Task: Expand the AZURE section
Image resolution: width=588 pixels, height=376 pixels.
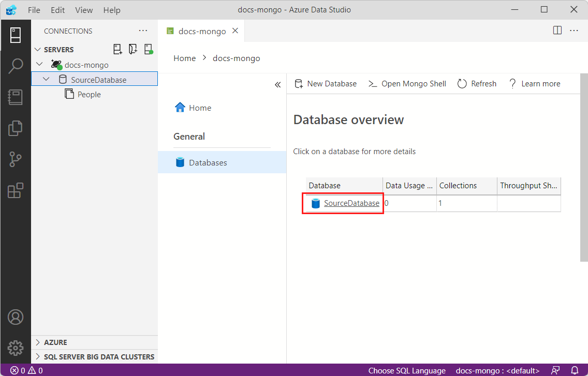Action: click(x=95, y=342)
